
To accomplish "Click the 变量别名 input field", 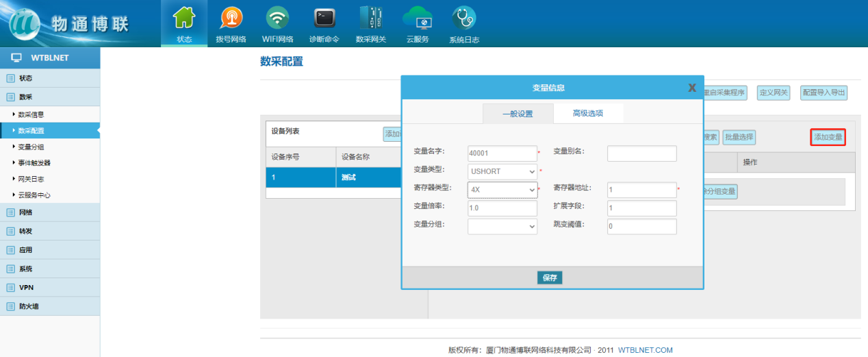I will point(641,153).
